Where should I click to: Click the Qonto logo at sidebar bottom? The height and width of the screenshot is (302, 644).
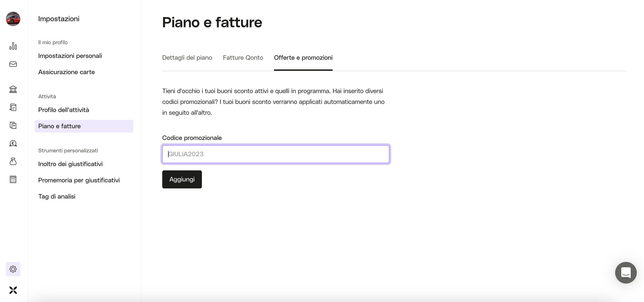tap(13, 290)
